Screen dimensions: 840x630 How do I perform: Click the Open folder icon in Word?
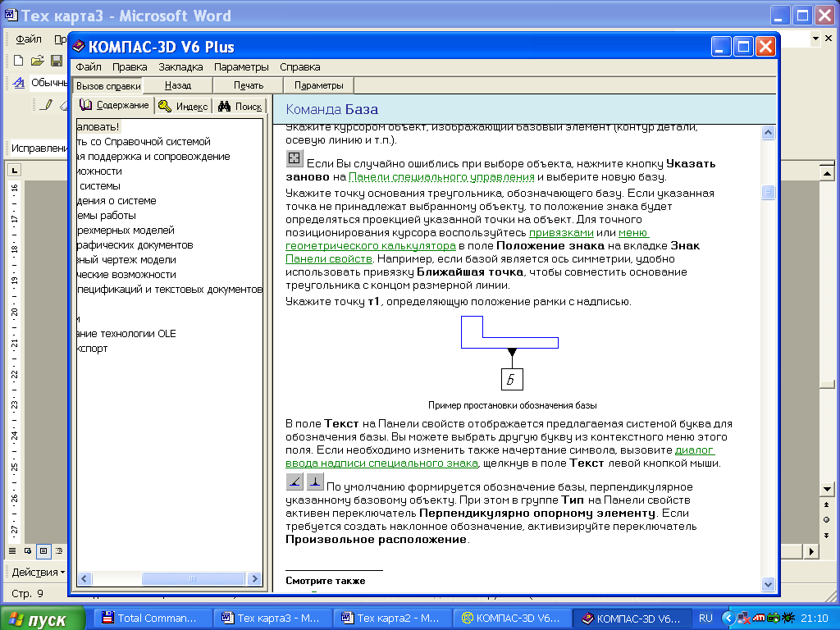click(37, 61)
